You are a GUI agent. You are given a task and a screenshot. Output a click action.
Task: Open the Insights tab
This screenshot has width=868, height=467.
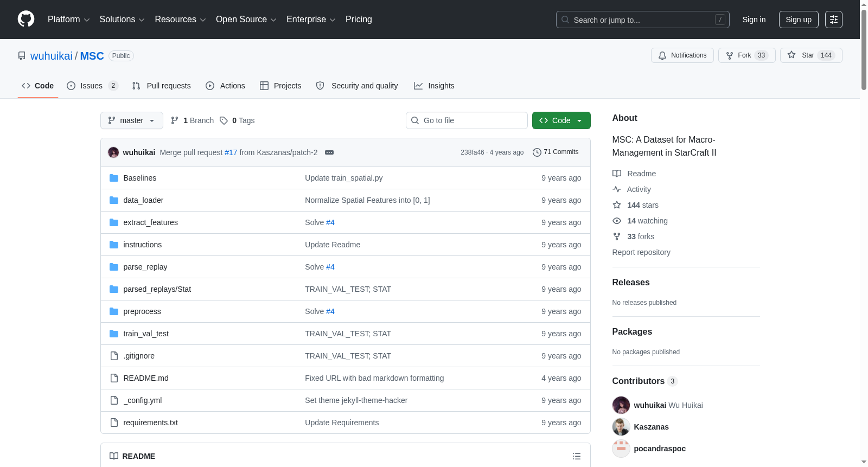tap(434, 86)
